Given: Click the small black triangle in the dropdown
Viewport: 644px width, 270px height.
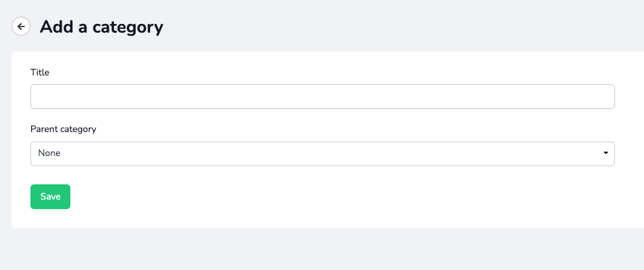Looking at the screenshot, I should 606,153.
